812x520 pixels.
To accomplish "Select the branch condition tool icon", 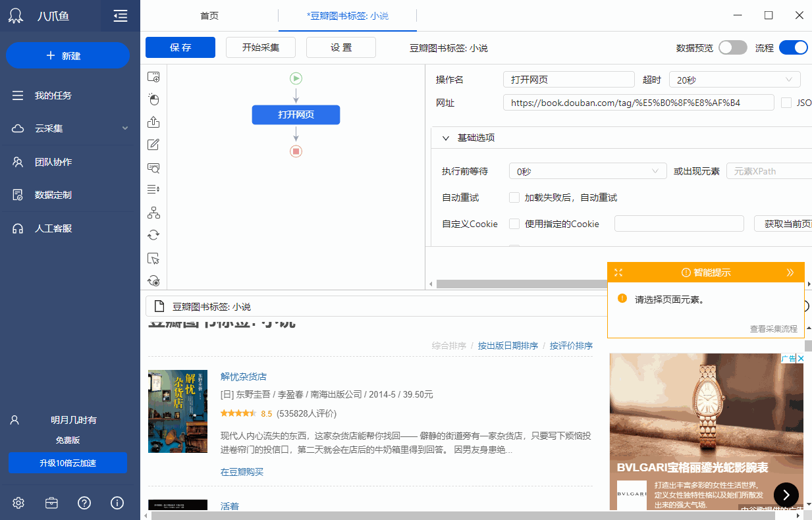I will [x=153, y=213].
